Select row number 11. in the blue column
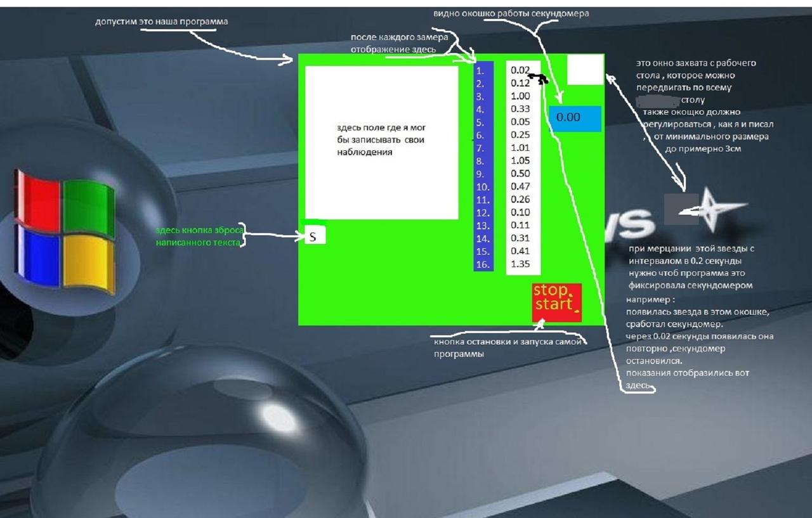The width and height of the screenshot is (812, 518). (x=483, y=200)
